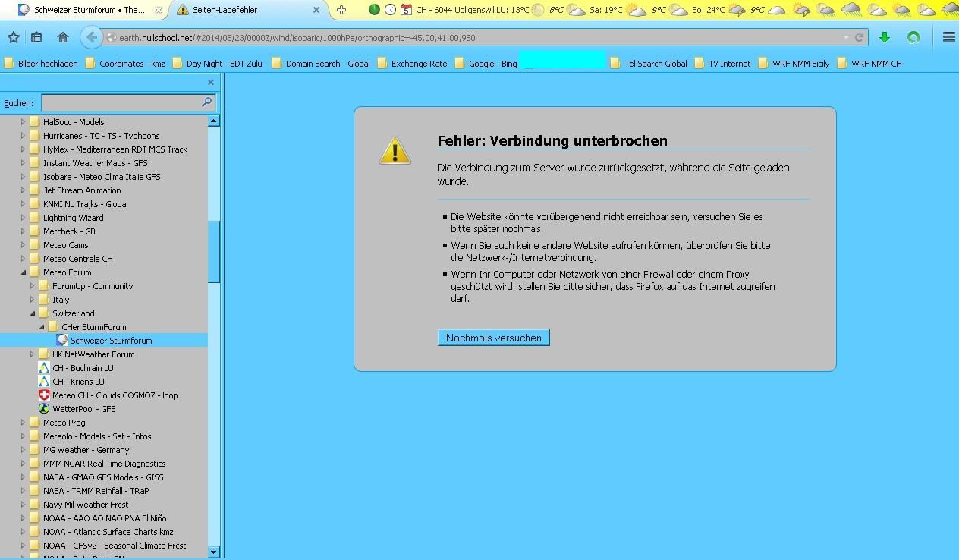Click the back arrow button
This screenshot has width=959, height=560.
point(91,37)
